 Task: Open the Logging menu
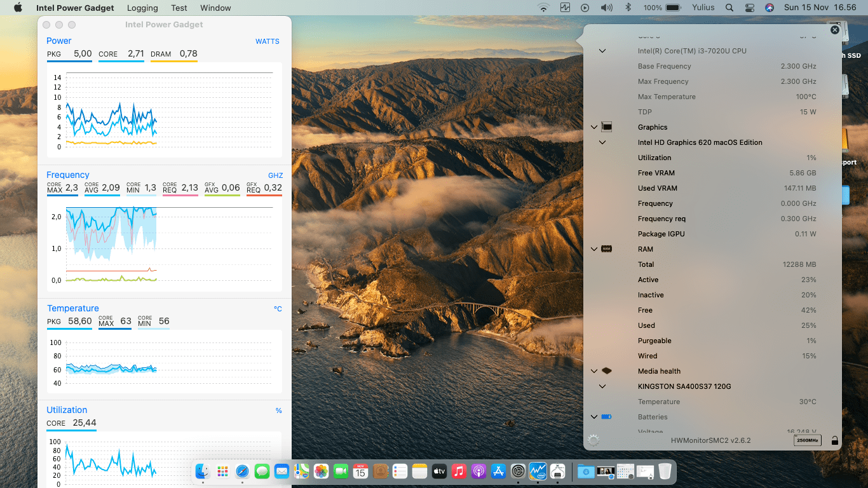click(x=142, y=8)
